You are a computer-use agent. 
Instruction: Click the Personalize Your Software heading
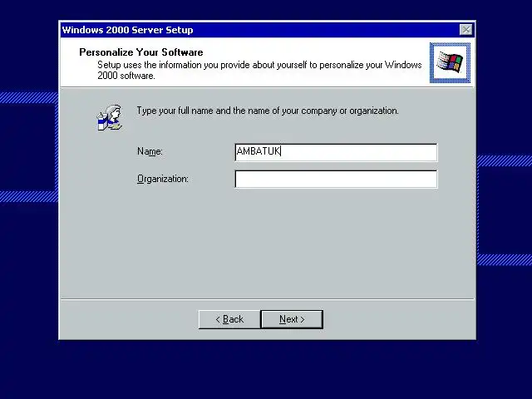click(141, 52)
